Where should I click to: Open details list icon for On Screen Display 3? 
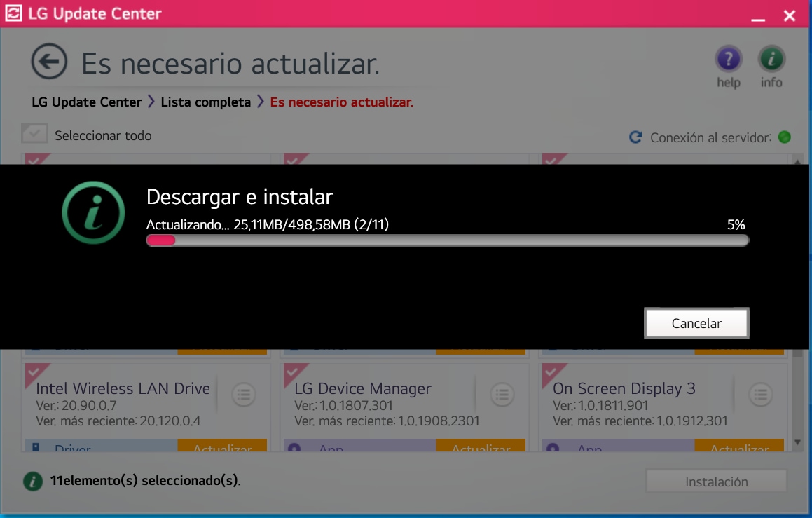click(760, 395)
